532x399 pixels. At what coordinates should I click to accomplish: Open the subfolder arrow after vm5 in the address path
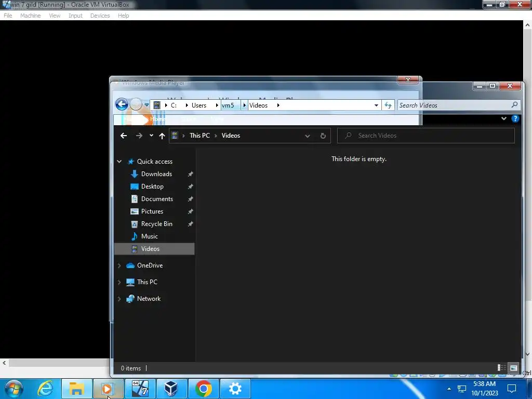click(x=244, y=105)
